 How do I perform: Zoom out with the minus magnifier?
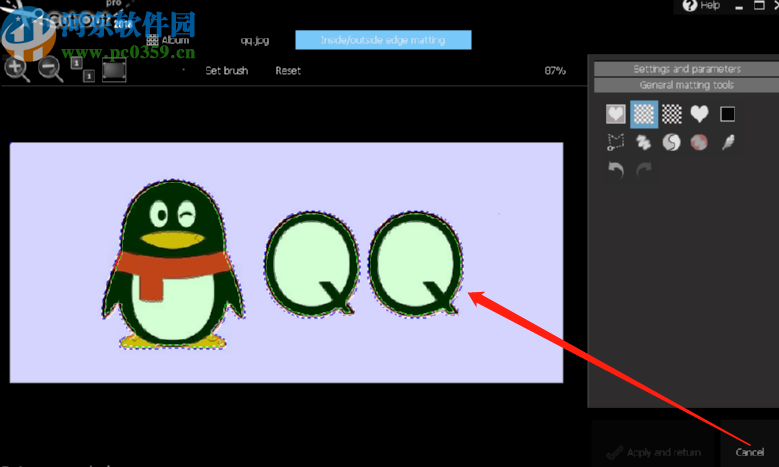coord(51,69)
